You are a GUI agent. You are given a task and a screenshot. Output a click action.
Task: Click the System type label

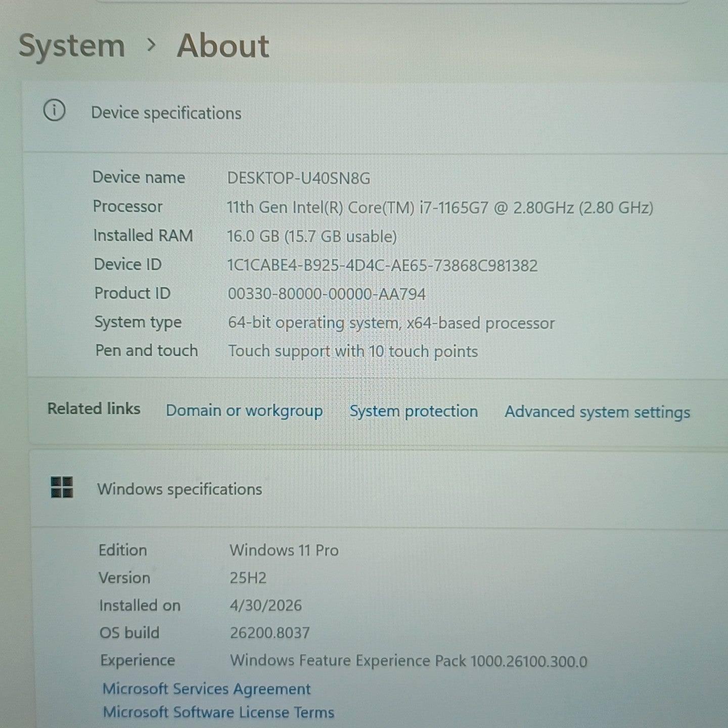138,323
